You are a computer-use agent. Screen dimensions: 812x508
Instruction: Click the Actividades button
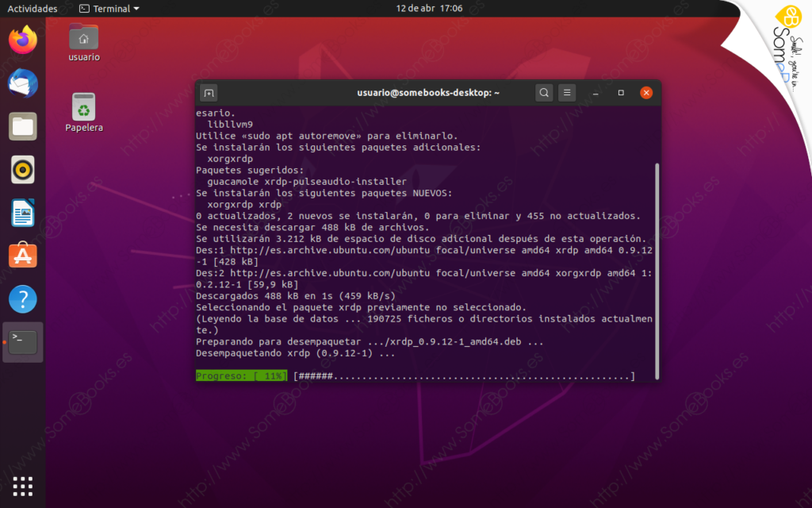pyautogui.click(x=33, y=9)
